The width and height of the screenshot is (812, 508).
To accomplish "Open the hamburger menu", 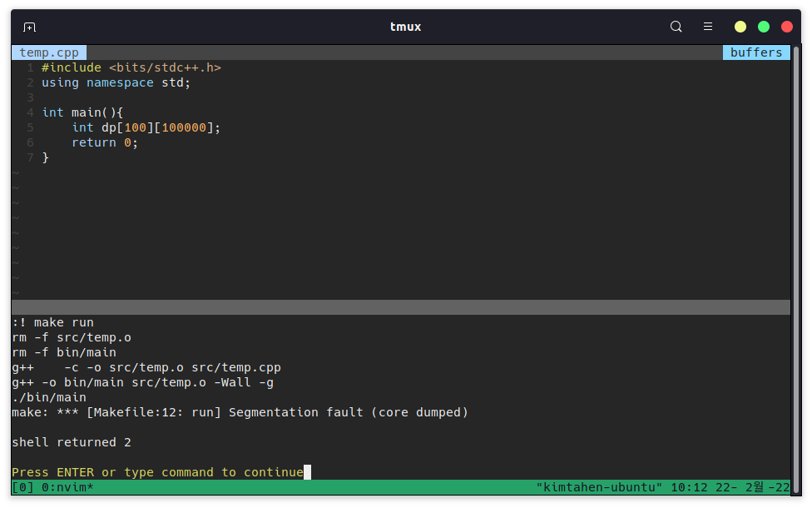I will point(708,27).
